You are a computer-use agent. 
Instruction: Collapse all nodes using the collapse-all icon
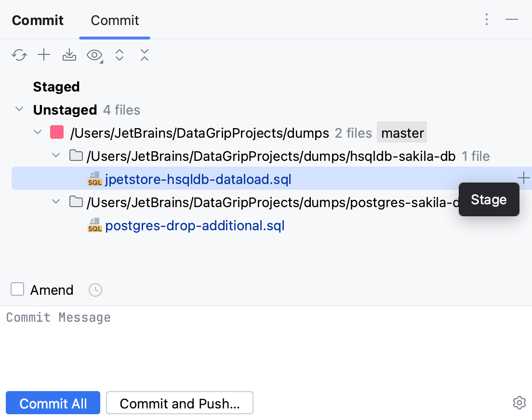pos(145,55)
